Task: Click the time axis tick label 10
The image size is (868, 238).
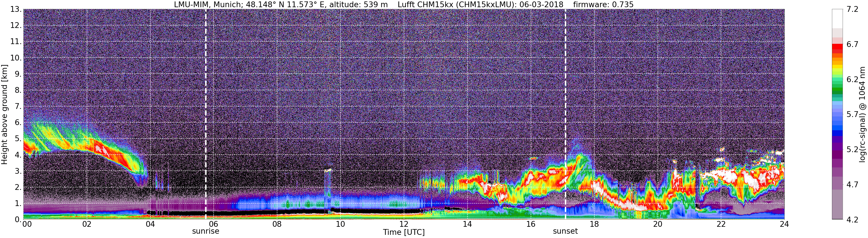Action: click(340, 224)
